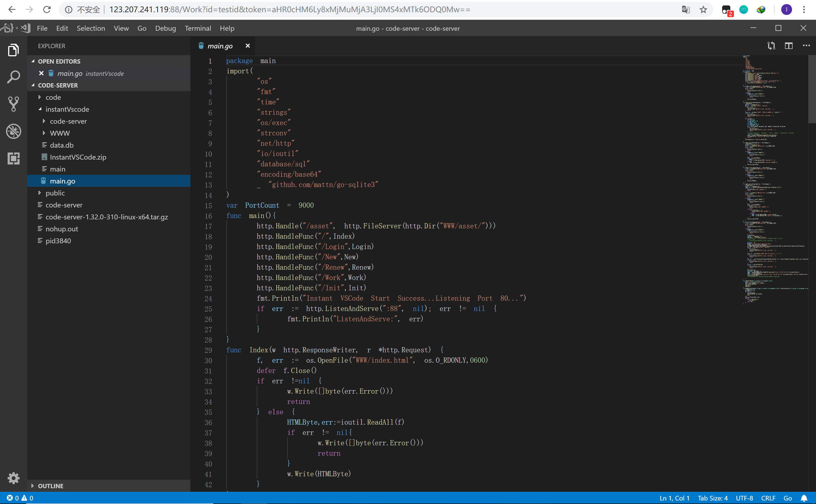This screenshot has width=816, height=504.
Task: Collapse the instantVscode folder
Action: point(67,109)
